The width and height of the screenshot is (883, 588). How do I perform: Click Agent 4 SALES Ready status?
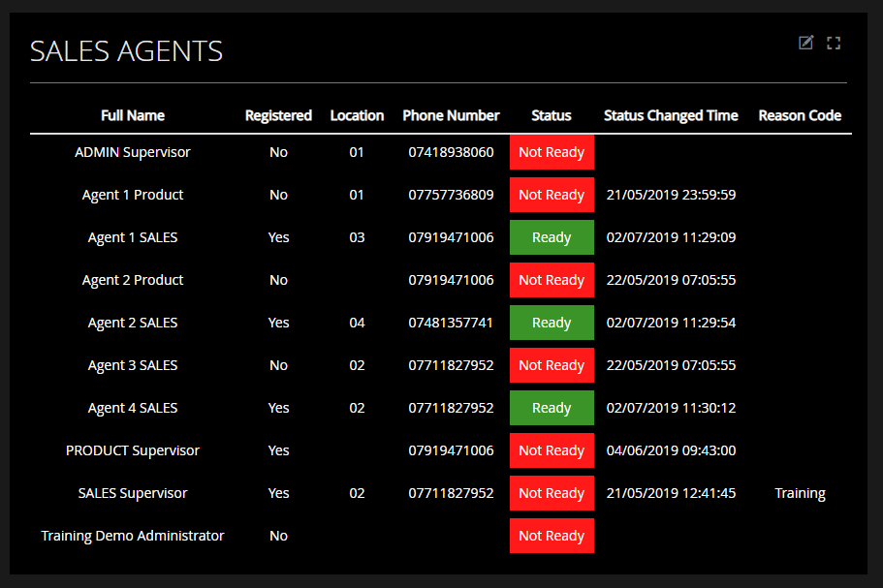(x=552, y=408)
